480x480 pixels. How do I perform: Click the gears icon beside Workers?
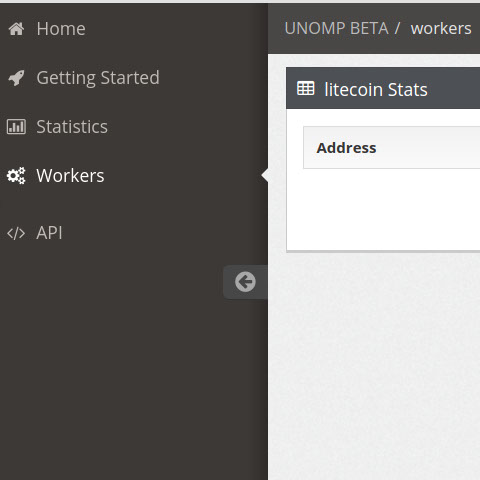point(16,176)
